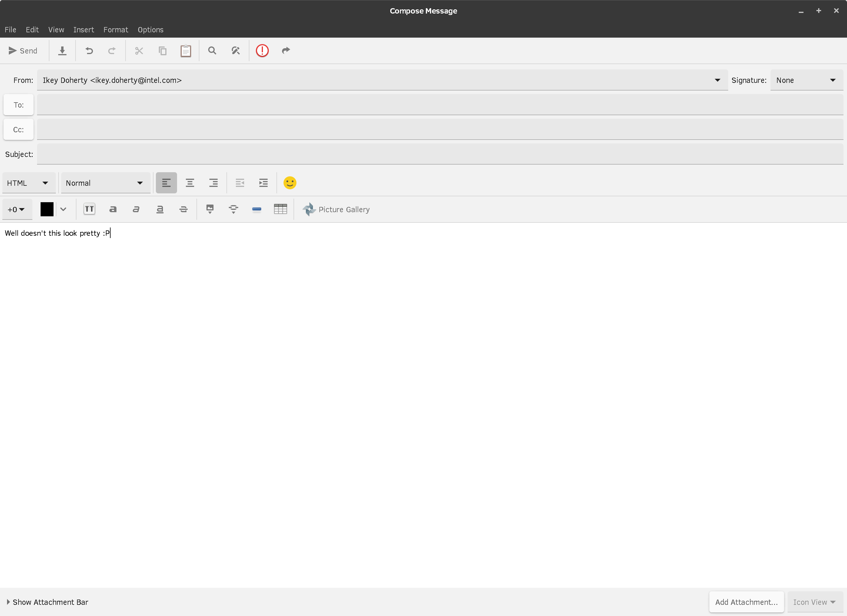This screenshot has height=616, width=847.
Task: Open the Picture Gallery
Action: [336, 209]
